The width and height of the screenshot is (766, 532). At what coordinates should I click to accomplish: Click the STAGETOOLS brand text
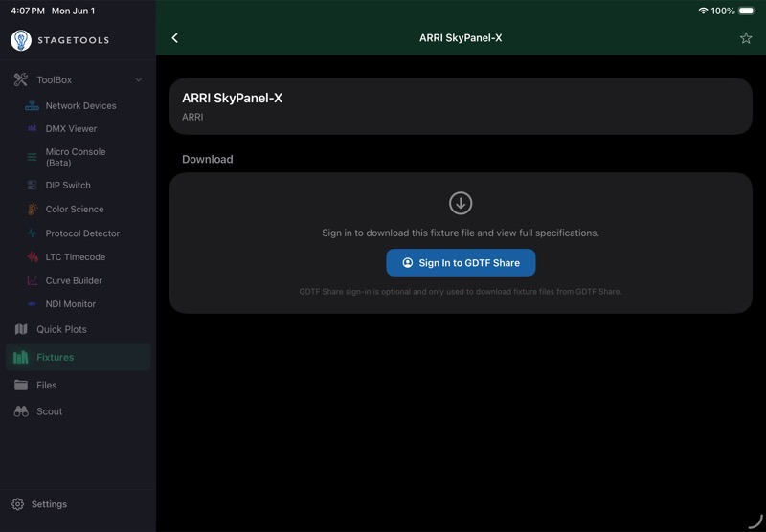[x=74, y=40]
